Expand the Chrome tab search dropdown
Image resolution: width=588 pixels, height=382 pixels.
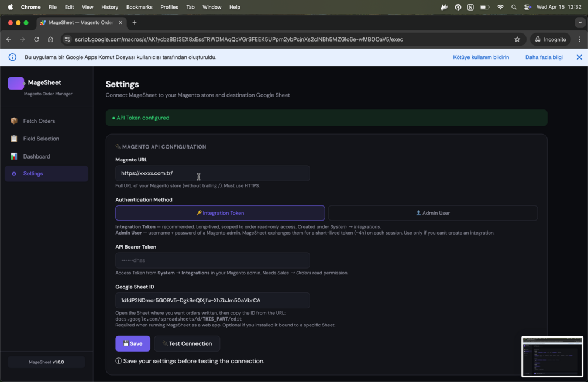[x=580, y=23]
